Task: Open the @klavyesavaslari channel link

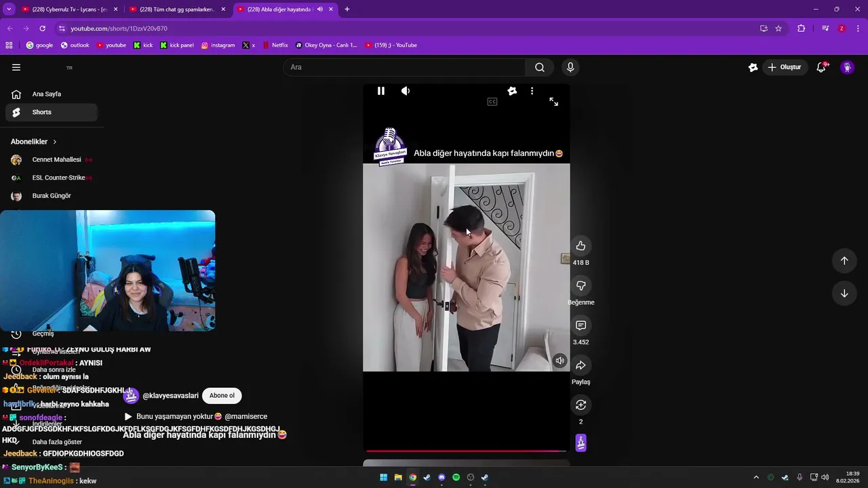Action: [x=170, y=396]
